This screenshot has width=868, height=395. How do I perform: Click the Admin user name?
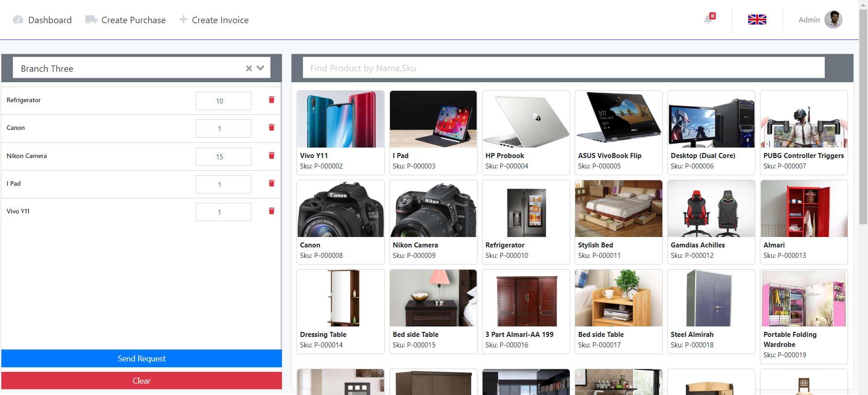pos(809,20)
